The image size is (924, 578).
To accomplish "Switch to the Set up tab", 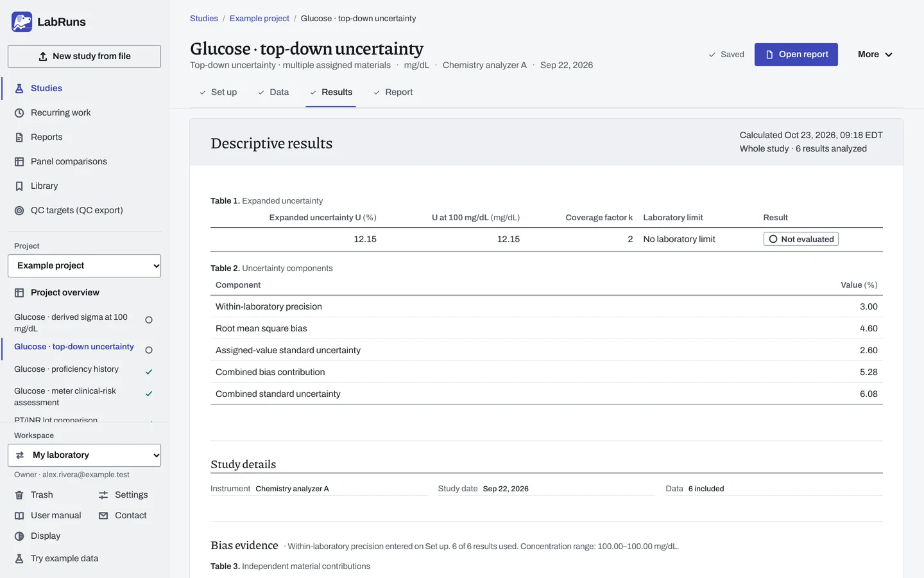I will [x=218, y=92].
